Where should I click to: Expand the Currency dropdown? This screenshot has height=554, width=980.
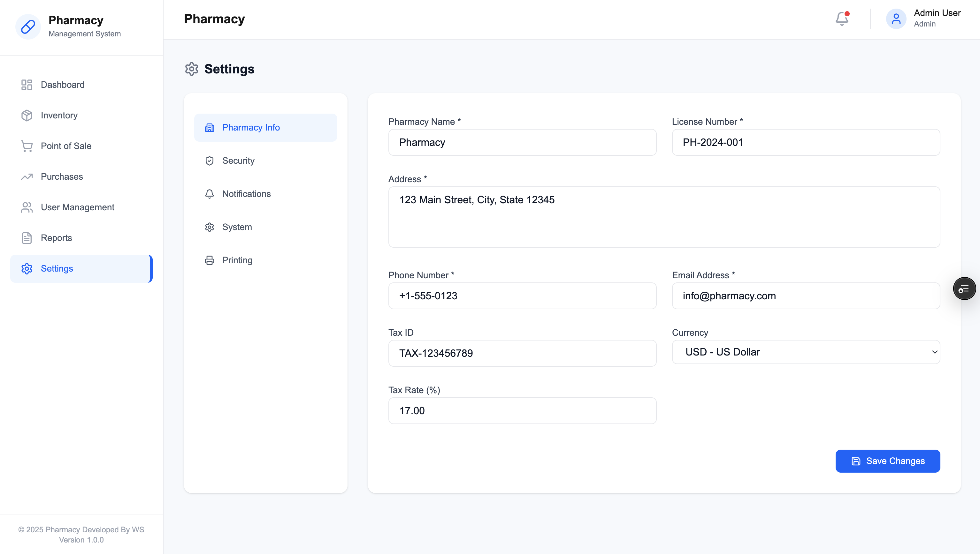(806, 352)
